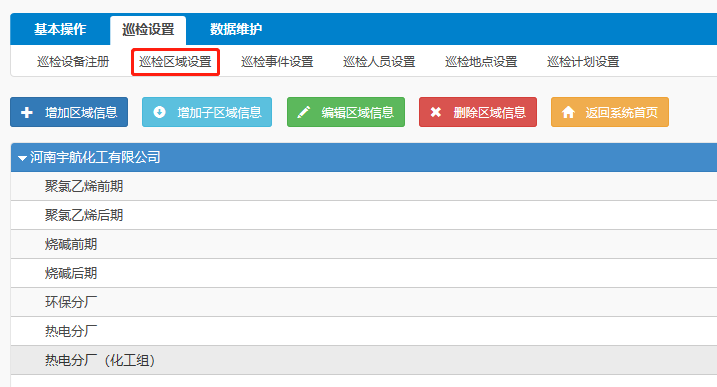
Task: Collapse the 河南宇航化工有限公司 tree node
Action: [22, 158]
